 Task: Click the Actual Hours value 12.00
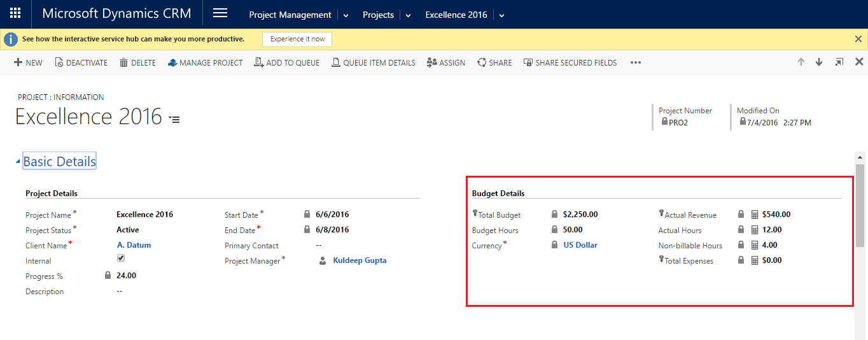[x=772, y=230]
